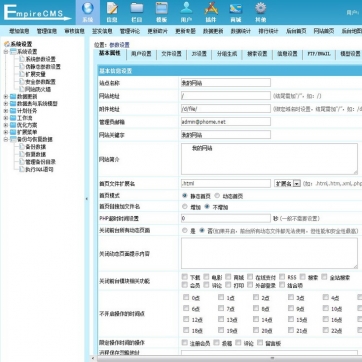Tick the 电影 module checkbox

[x=206, y=277]
